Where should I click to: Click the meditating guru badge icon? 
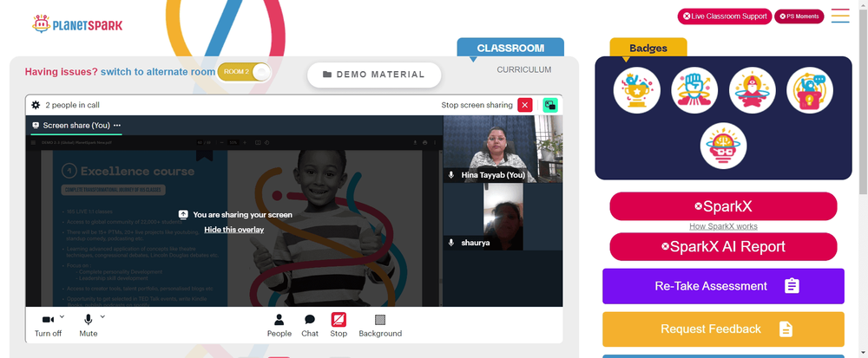click(752, 90)
